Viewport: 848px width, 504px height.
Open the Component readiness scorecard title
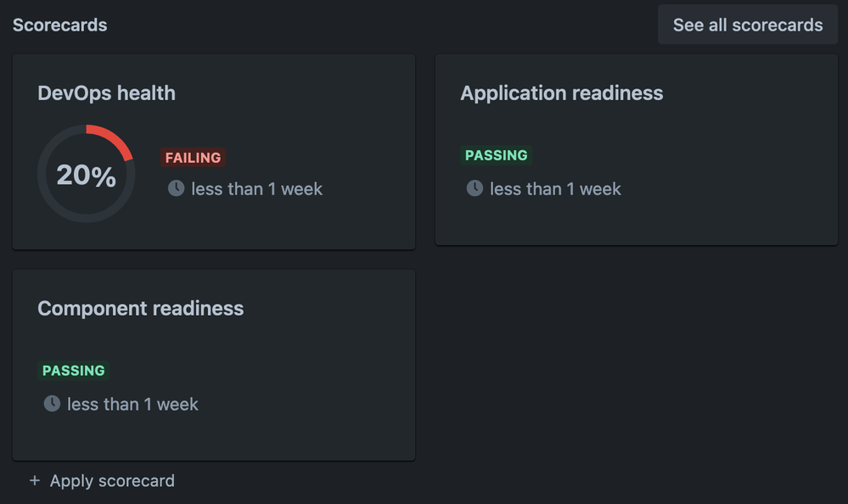click(141, 308)
